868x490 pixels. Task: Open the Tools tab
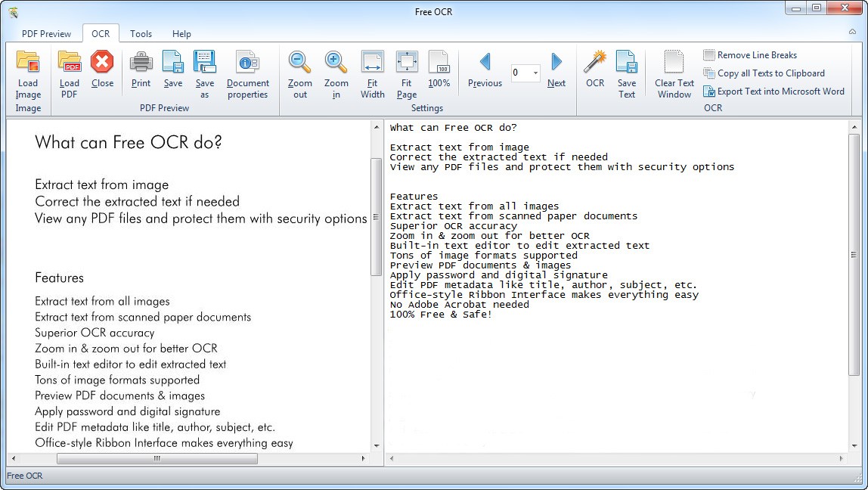tap(141, 34)
